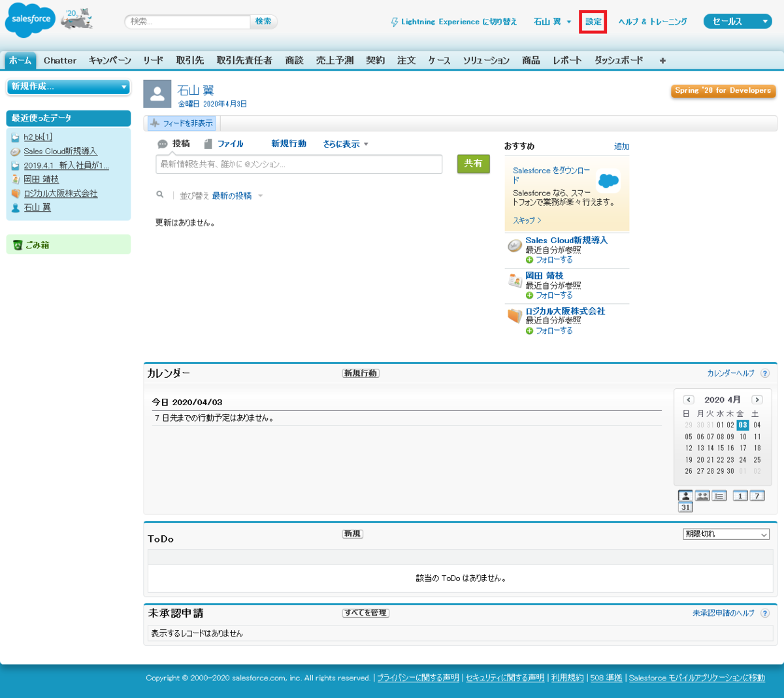This screenshot has height=698, width=784.
Task: Expand the 新規作成 create-new dropdown
Action: 68,86
